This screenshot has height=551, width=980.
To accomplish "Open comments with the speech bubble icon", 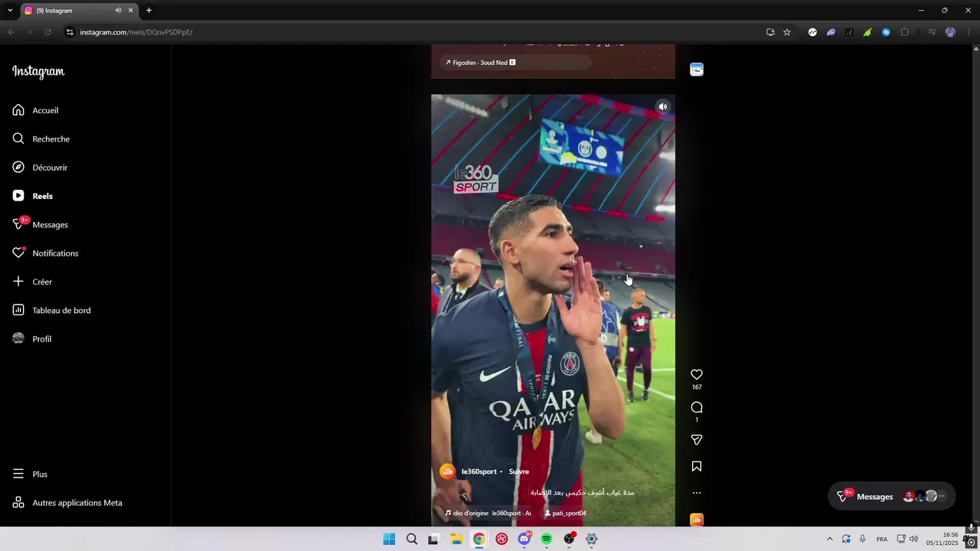I will (x=697, y=407).
